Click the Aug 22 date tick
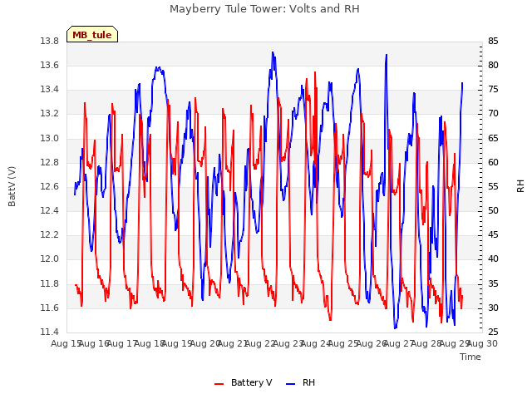Image resolution: width=532 pixels, height=399 pixels. [x=261, y=344]
